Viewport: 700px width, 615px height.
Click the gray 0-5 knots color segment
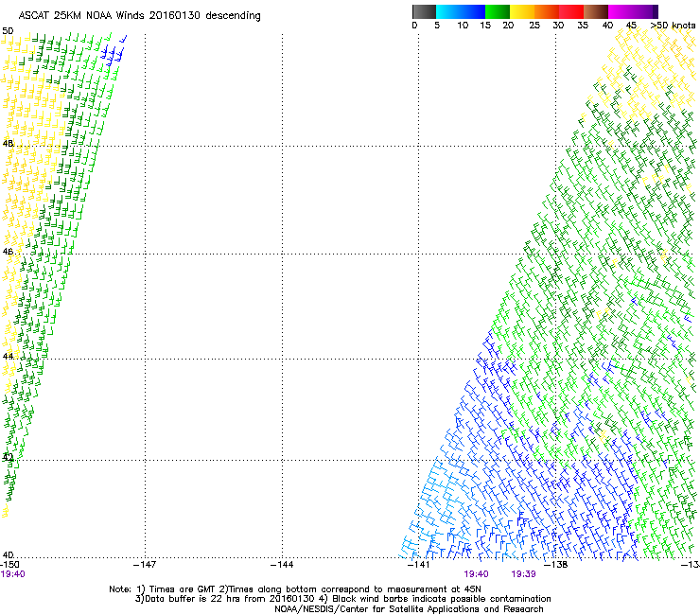pos(424,11)
